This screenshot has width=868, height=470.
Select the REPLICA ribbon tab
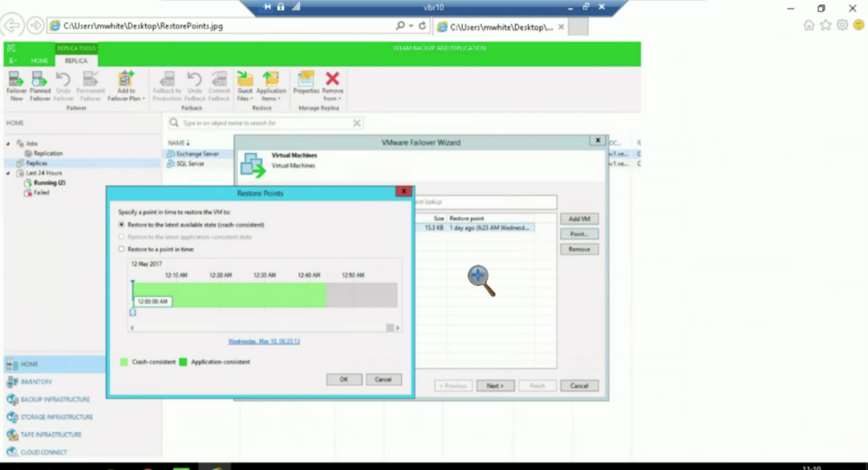[x=76, y=61]
